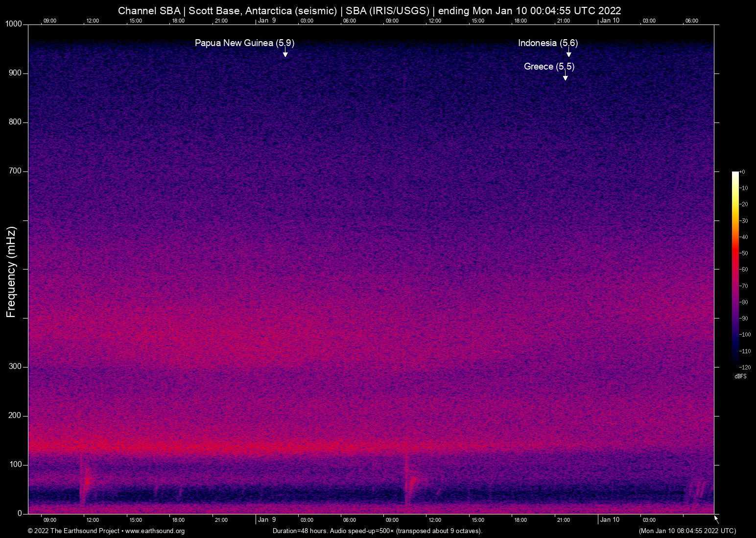Click the 2022 Earthsound Project copyright text
This screenshot has width=756, height=538.
click(73, 531)
